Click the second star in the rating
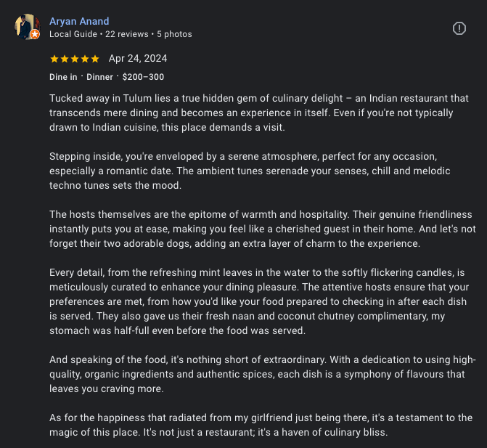The width and height of the screenshot is (487, 448). (x=65, y=59)
